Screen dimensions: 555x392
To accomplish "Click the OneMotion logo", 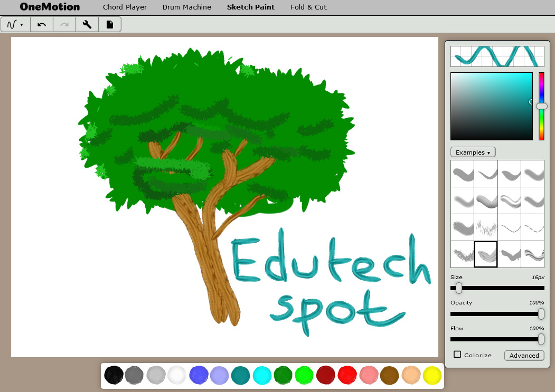I will pyautogui.click(x=49, y=7).
